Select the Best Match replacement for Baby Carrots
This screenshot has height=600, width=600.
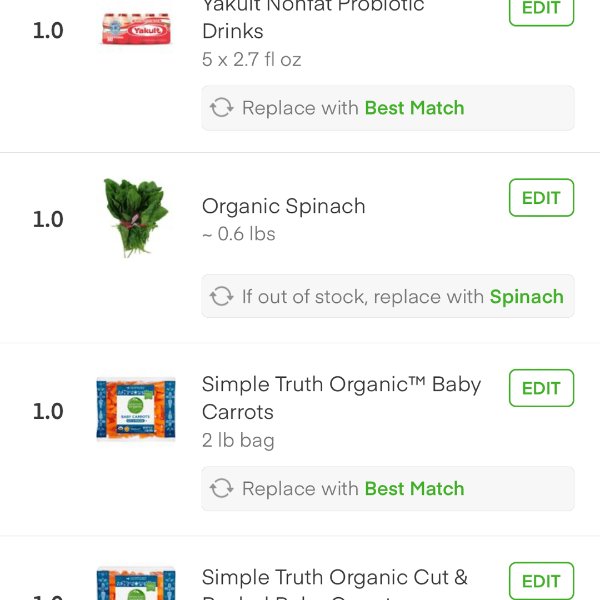click(414, 489)
